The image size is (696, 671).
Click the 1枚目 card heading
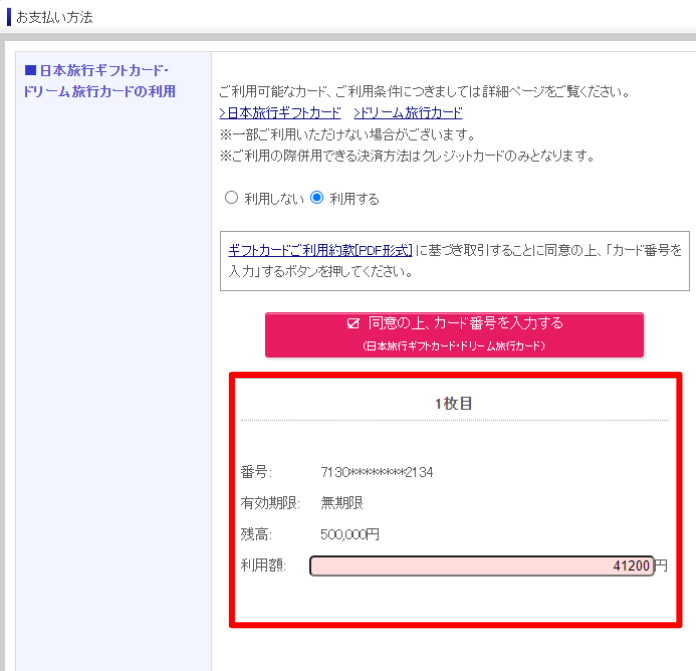(453, 404)
